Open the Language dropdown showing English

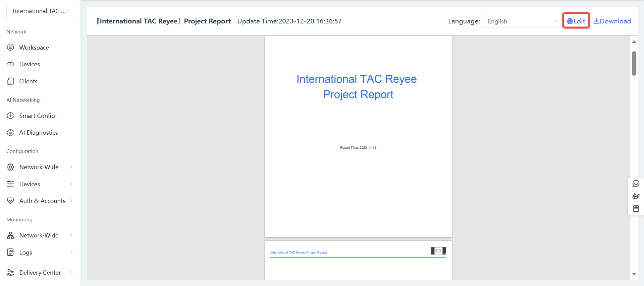tap(522, 21)
